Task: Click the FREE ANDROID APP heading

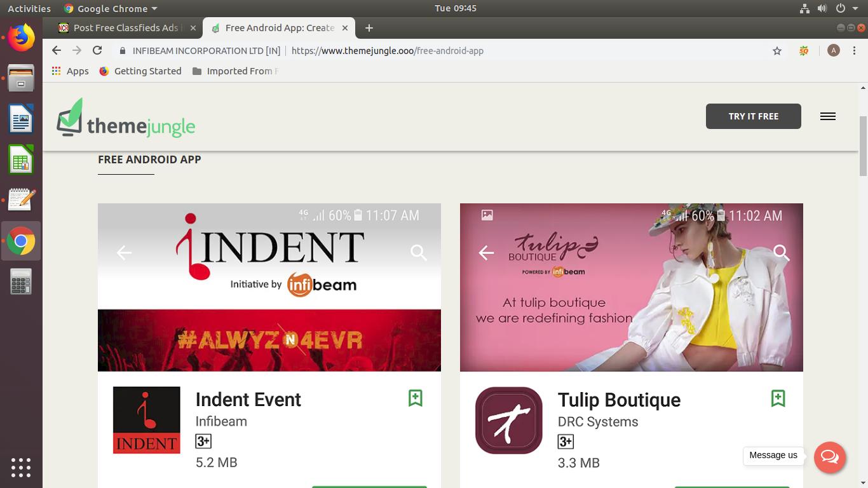Action: [149, 159]
